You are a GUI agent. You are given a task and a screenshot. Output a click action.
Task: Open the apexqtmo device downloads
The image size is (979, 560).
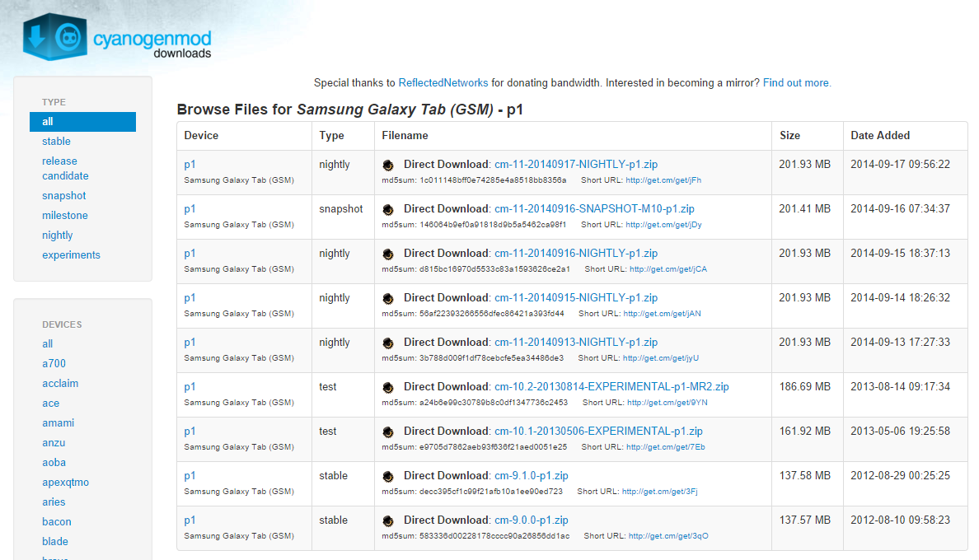pyautogui.click(x=66, y=482)
